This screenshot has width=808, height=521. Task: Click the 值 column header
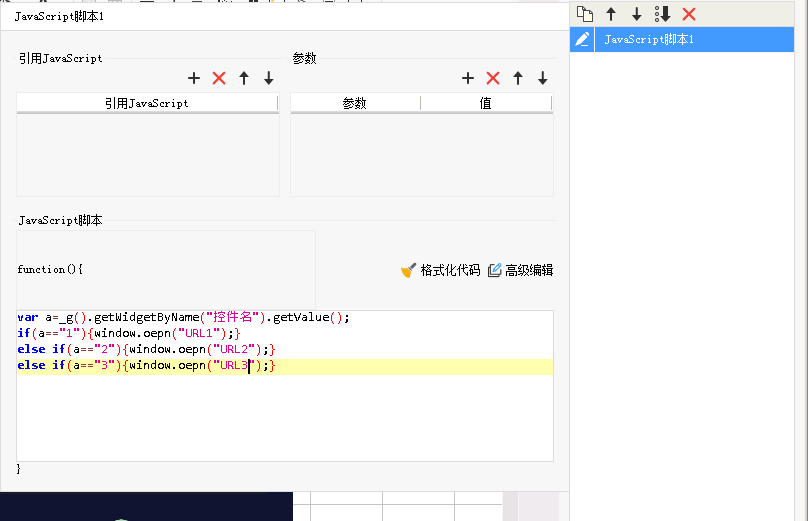[x=486, y=103]
